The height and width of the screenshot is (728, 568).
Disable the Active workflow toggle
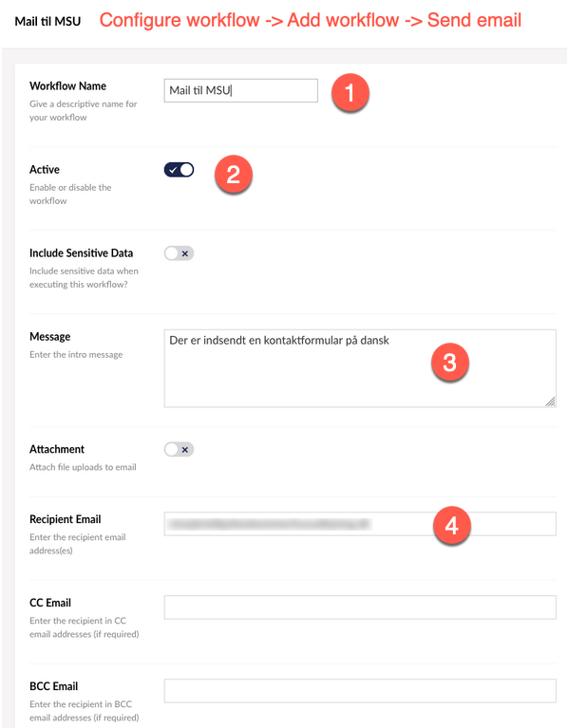[x=179, y=170]
